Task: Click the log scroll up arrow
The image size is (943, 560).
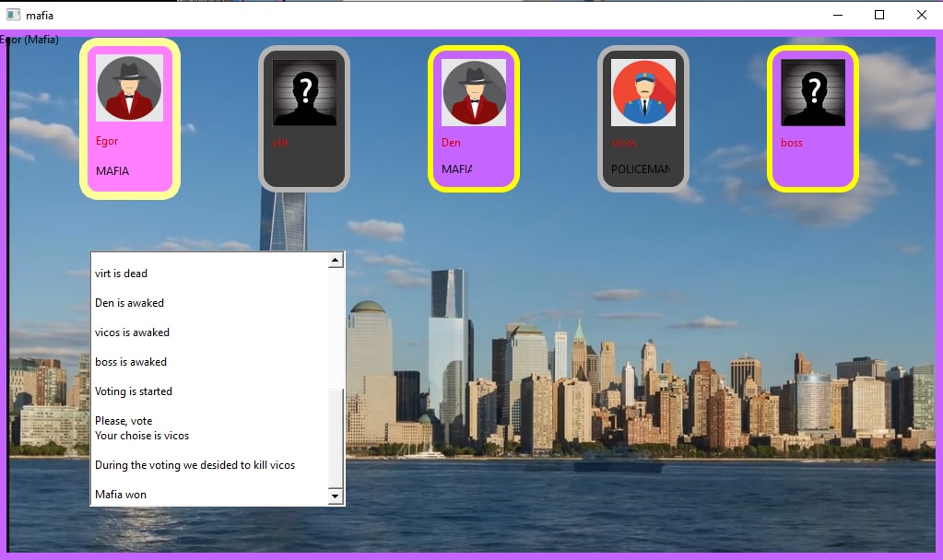Action: point(335,260)
